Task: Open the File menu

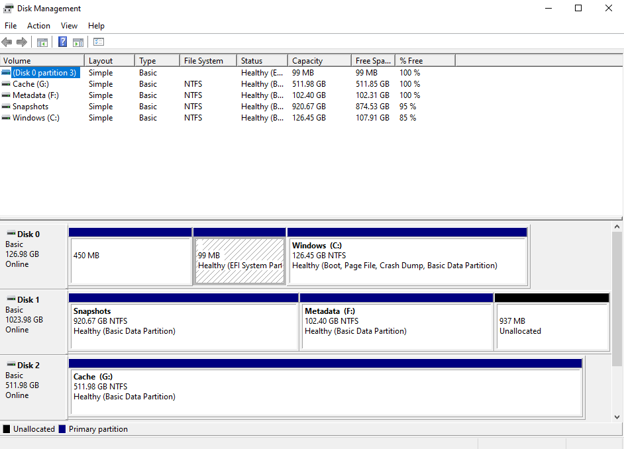Action: click(x=10, y=26)
